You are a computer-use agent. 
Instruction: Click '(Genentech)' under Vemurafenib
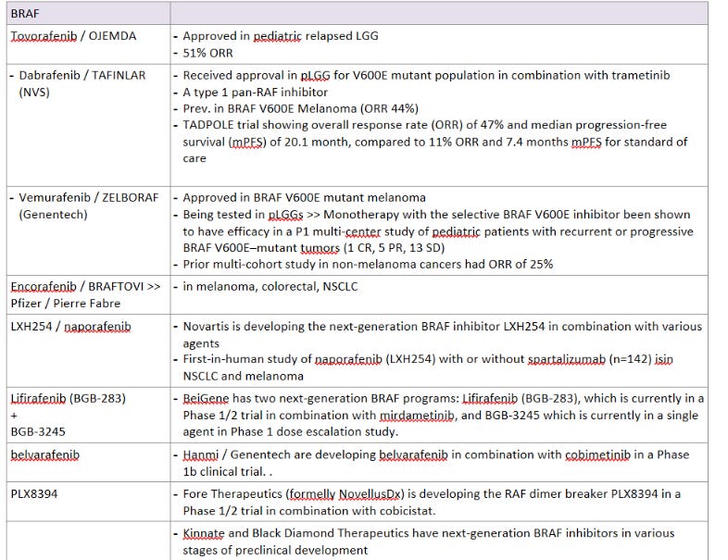pos(53,215)
